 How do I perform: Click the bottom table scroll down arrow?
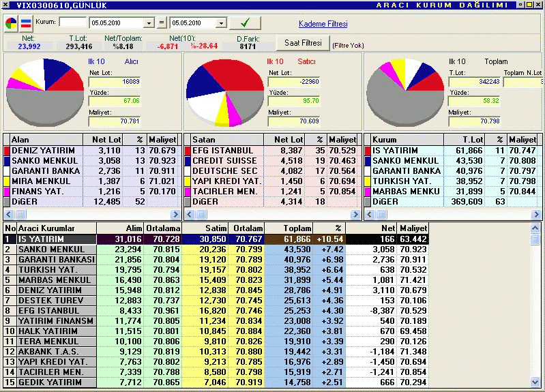[x=535, y=382]
